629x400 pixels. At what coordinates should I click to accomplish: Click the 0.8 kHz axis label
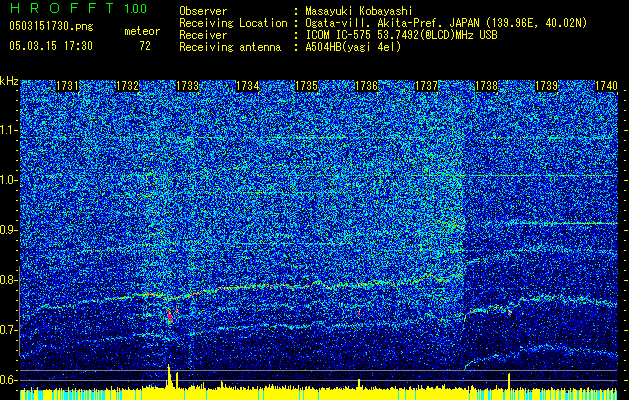pyautogui.click(x=8, y=280)
